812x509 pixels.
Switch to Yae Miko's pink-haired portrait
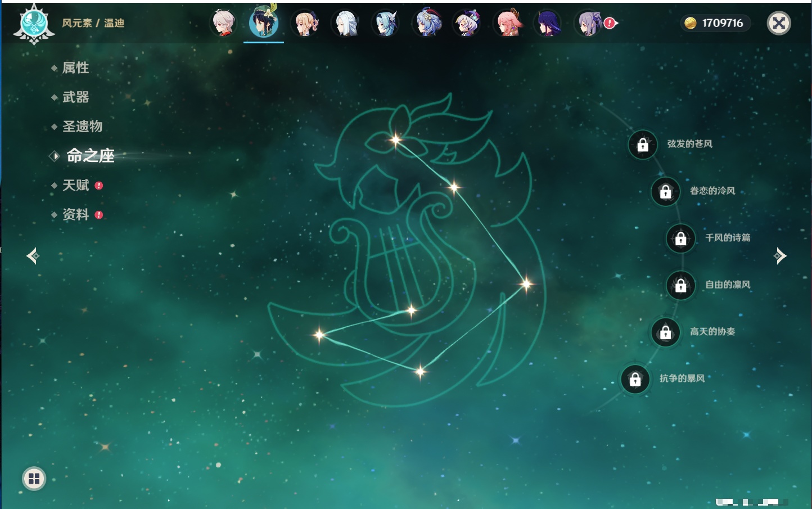tap(509, 23)
